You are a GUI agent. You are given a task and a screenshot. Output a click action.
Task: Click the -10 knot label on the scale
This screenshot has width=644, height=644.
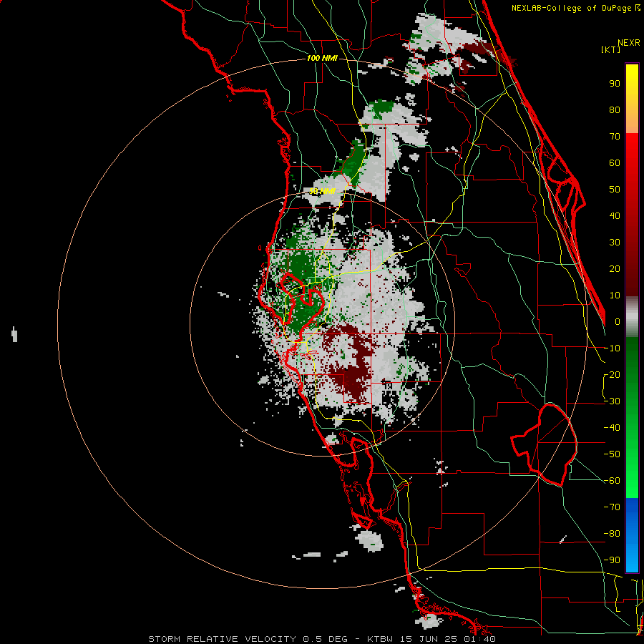612,348
